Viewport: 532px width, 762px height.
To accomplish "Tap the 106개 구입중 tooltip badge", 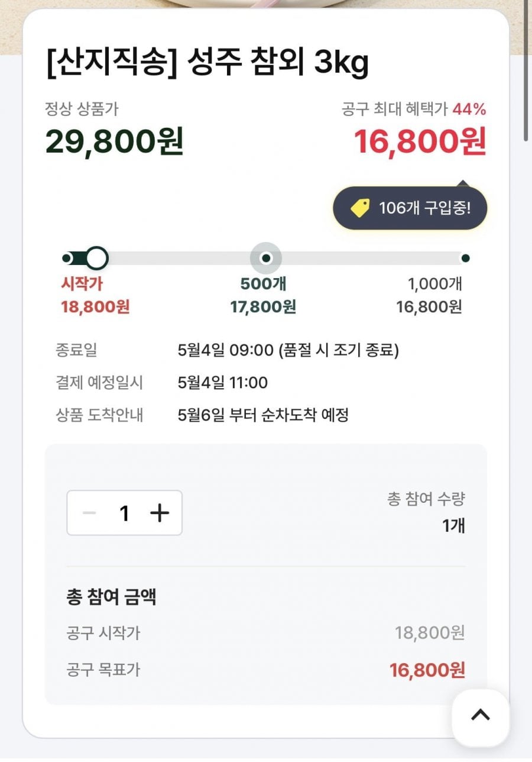I will pyautogui.click(x=410, y=208).
